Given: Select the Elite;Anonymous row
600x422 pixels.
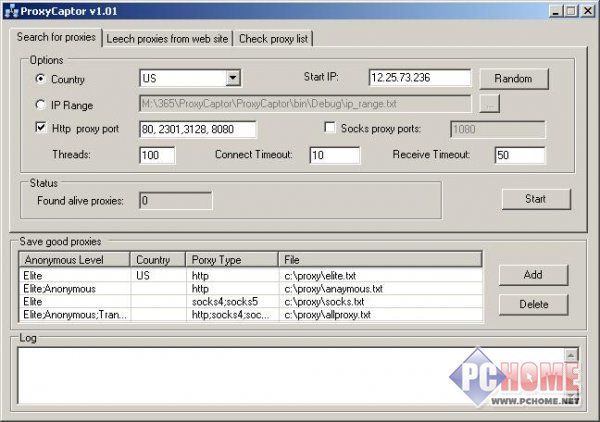Looking at the screenshot, I should (x=251, y=288).
